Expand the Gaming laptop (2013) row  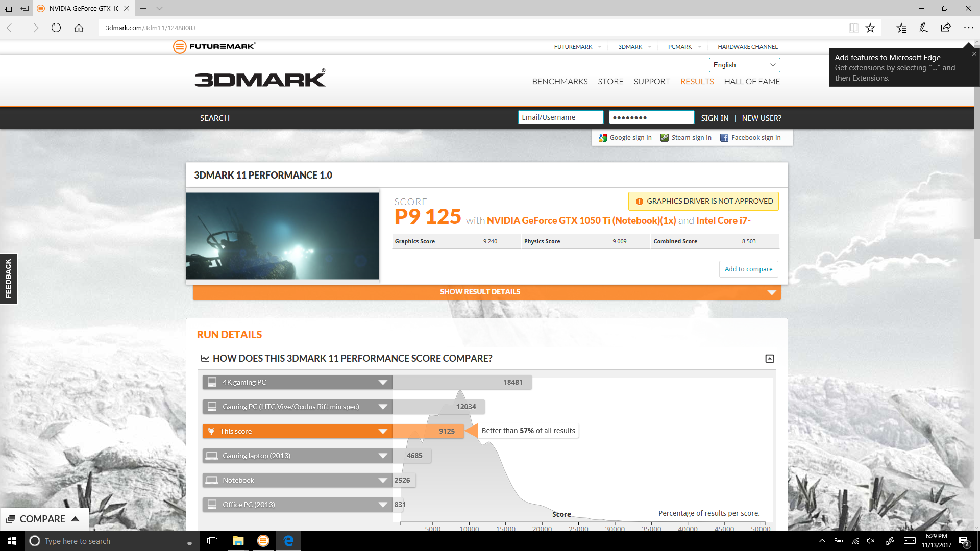[383, 456]
